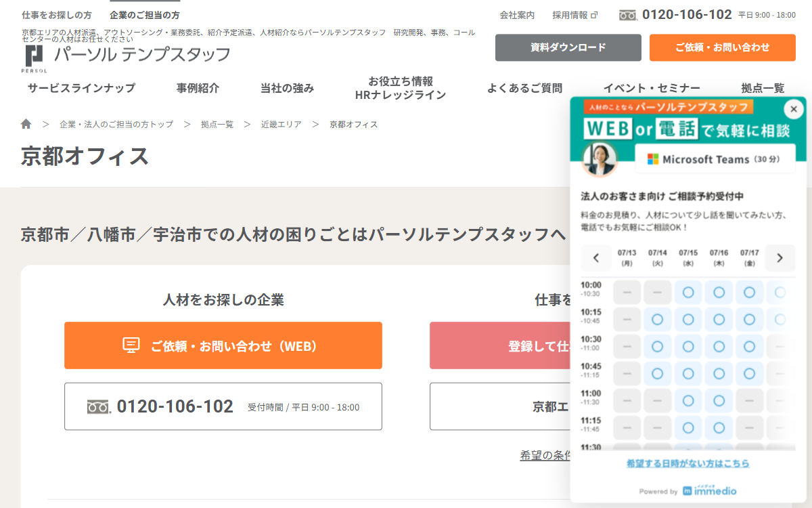Go to 近畿エリア breadcrumb link
This screenshot has height=508, width=812.
click(281, 125)
